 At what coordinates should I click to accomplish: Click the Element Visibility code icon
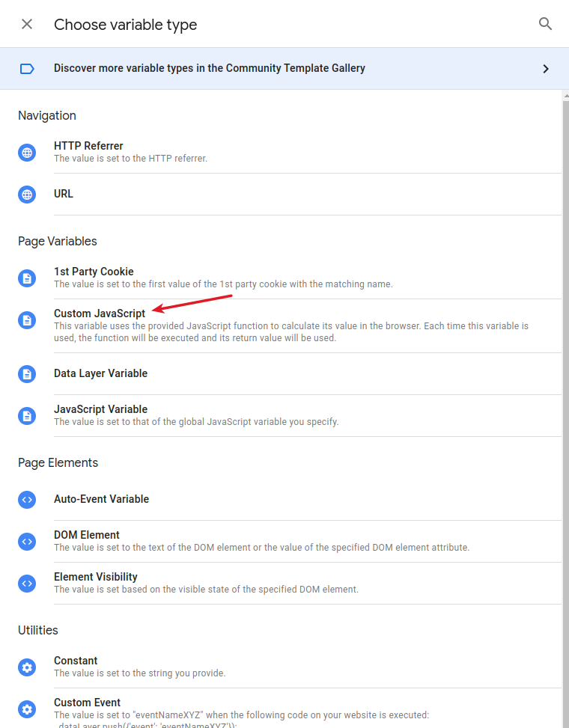click(x=27, y=584)
